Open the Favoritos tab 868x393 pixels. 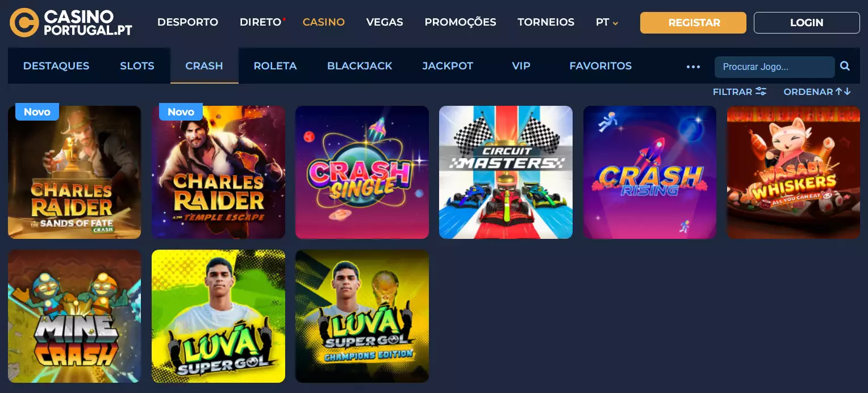pos(600,66)
